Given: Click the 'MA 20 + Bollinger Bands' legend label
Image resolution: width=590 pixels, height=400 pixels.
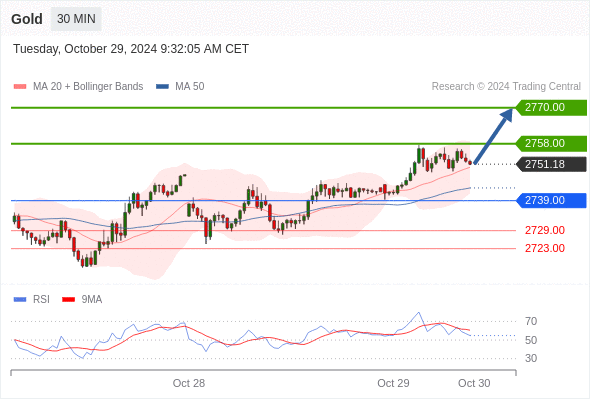Looking at the screenshot, I should point(88,87).
